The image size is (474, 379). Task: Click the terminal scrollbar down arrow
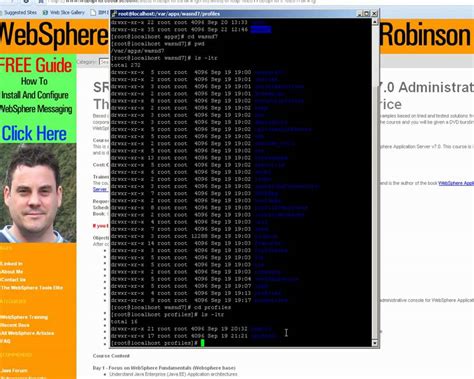375,343
